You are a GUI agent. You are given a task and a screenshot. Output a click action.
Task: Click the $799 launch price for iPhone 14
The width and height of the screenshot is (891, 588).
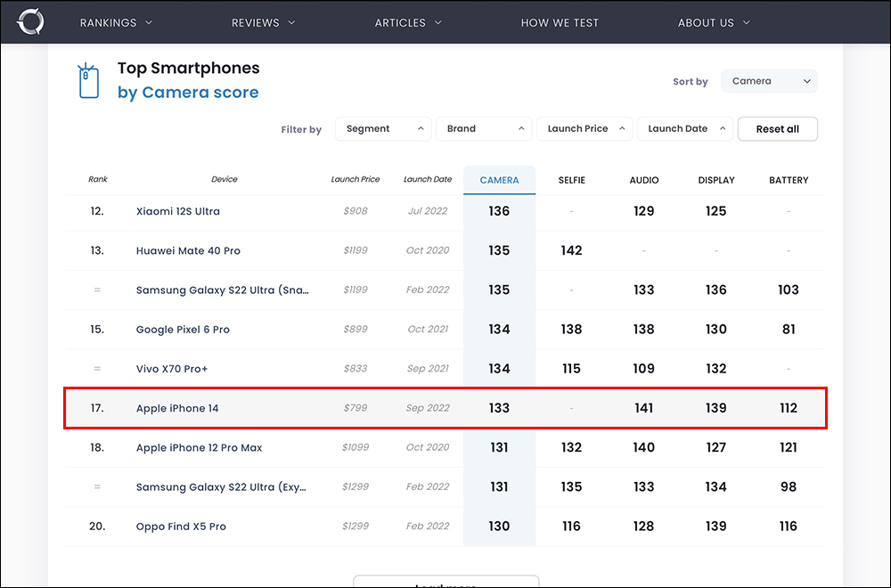356,408
